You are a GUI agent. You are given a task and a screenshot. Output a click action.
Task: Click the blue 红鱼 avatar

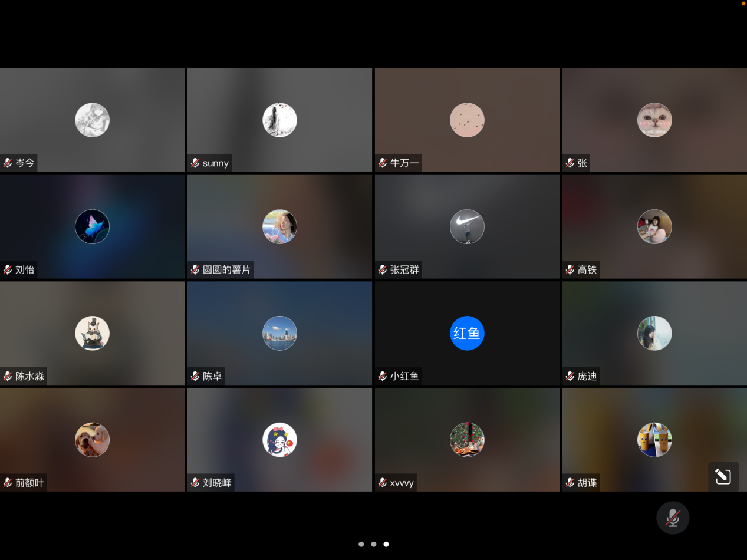click(x=467, y=333)
